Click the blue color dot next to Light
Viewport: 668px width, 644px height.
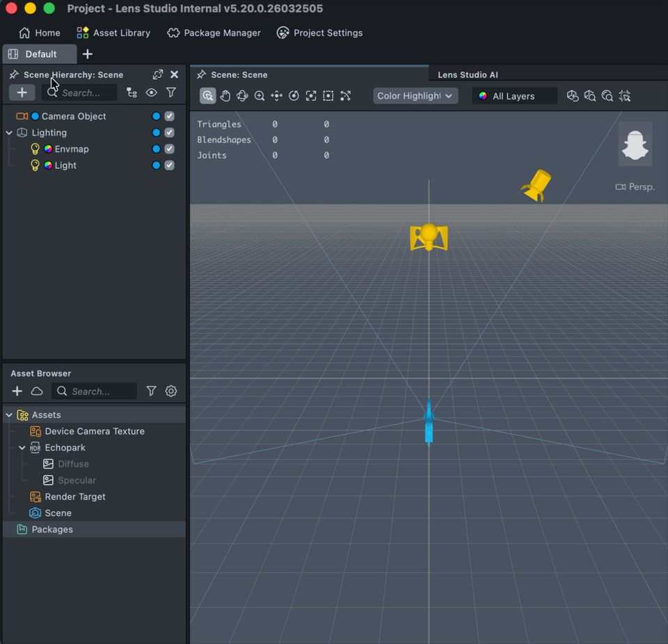156,166
